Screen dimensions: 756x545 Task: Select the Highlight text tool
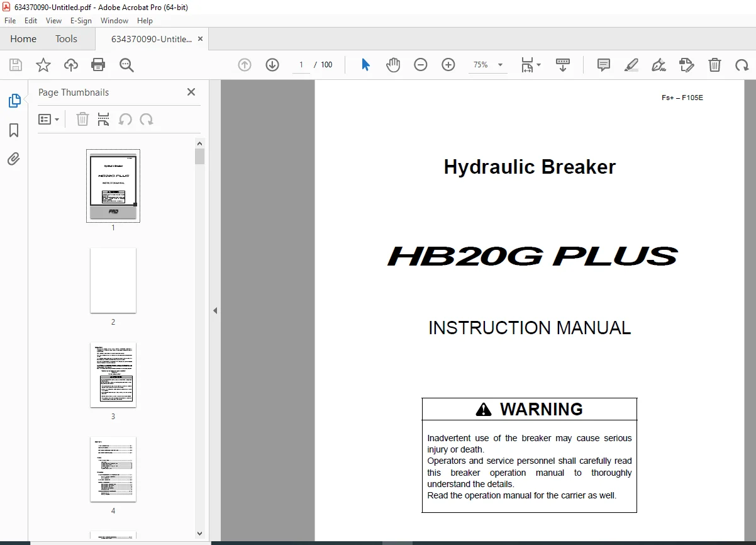pos(631,65)
